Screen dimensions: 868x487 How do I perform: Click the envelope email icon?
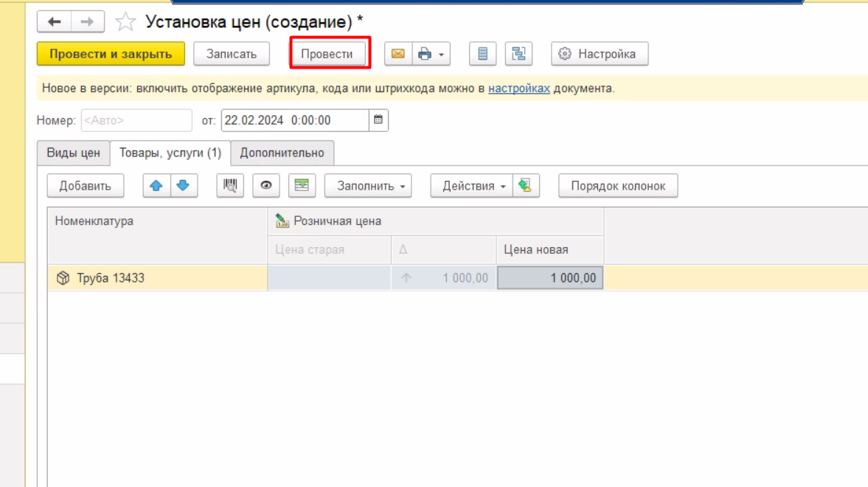point(397,54)
